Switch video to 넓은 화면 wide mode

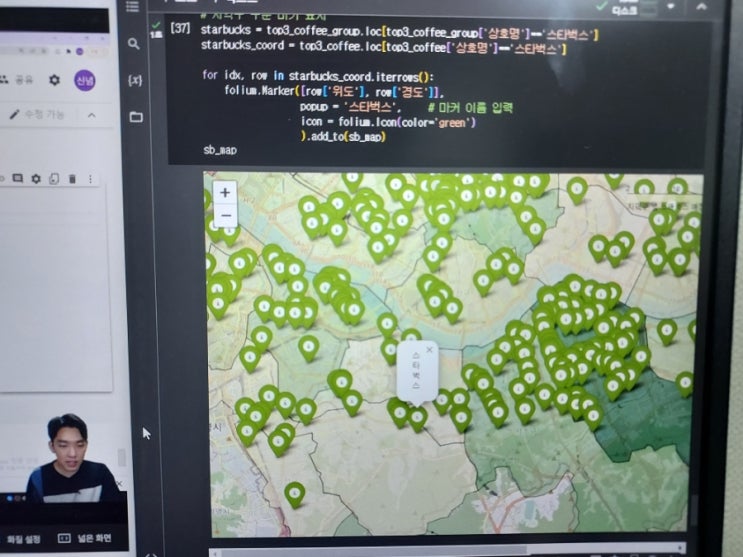tap(85, 538)
